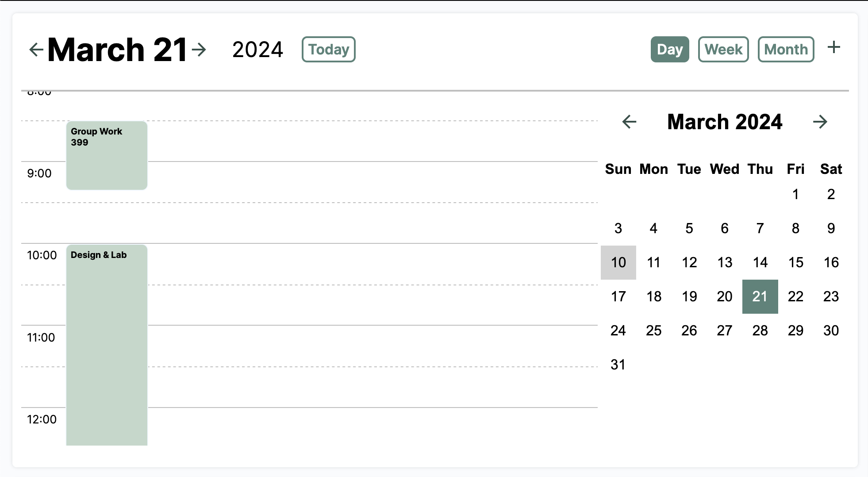Open the Group Work 399 event
Viewport: 868px width, 477px height.
107,155
